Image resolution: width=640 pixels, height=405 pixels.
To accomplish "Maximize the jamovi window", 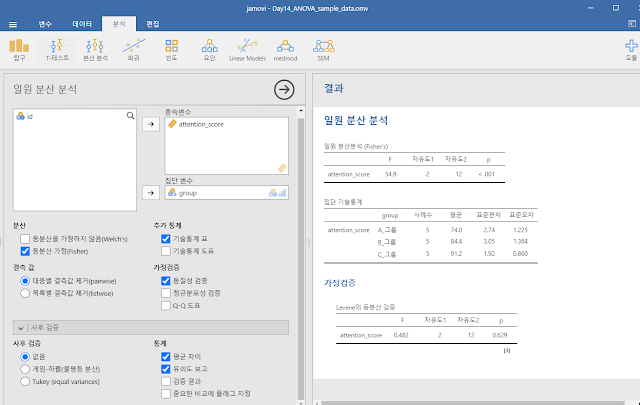I will [x=616, y=8].
